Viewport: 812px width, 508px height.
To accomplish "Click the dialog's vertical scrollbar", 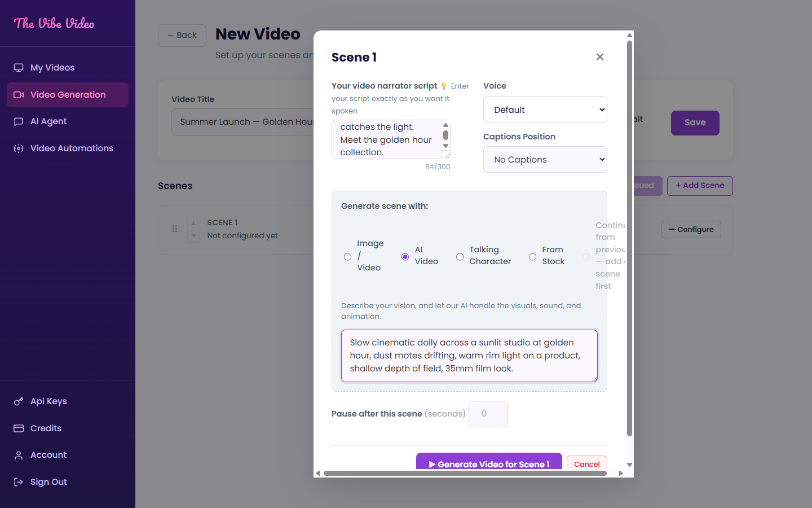I will click(x=629, y=237).
